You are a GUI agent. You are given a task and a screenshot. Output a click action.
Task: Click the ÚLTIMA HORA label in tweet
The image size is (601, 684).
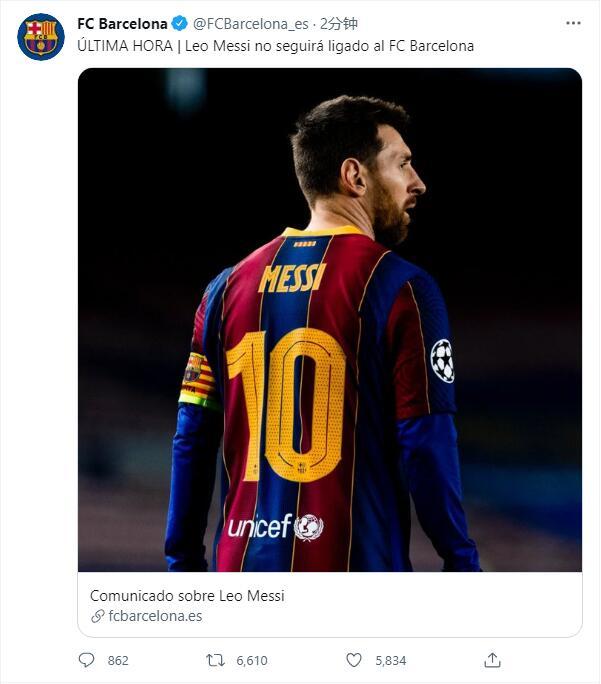[x=125, y=45]
